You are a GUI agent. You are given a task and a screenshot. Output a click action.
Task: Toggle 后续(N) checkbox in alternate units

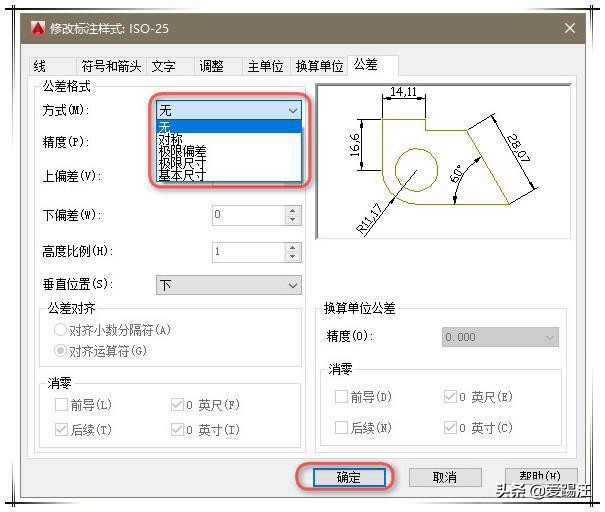point(341,428)
